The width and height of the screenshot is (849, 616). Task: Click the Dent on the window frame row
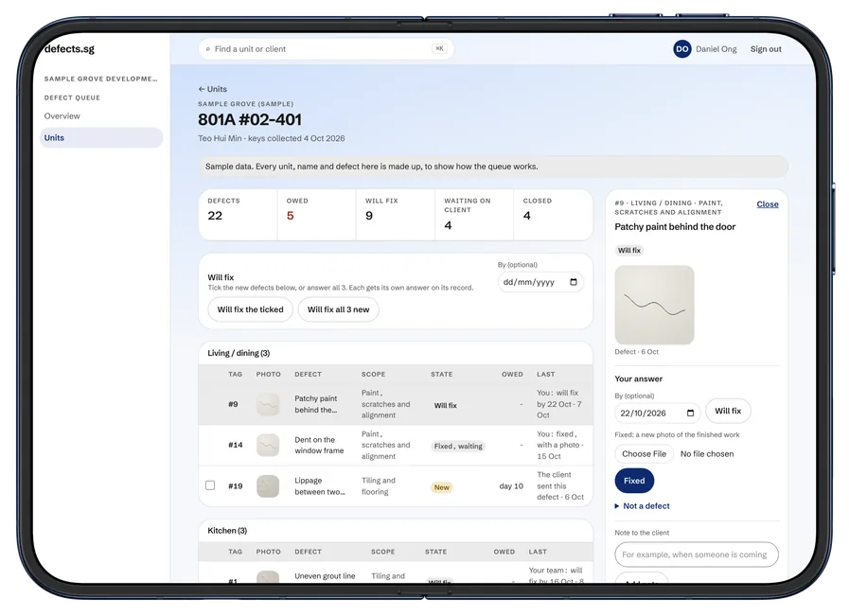396,445
